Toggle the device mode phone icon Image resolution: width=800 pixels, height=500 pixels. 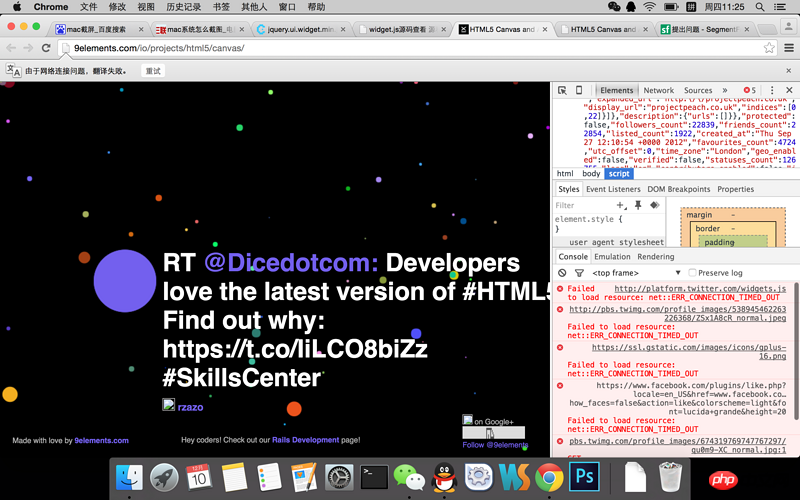pos(579,90)
